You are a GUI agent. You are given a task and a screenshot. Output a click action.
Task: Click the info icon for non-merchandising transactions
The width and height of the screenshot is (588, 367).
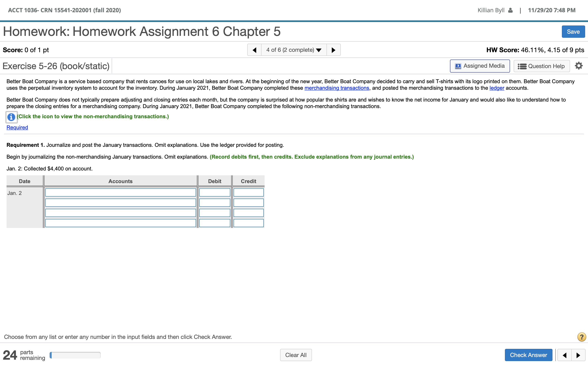tap(11, 117)
